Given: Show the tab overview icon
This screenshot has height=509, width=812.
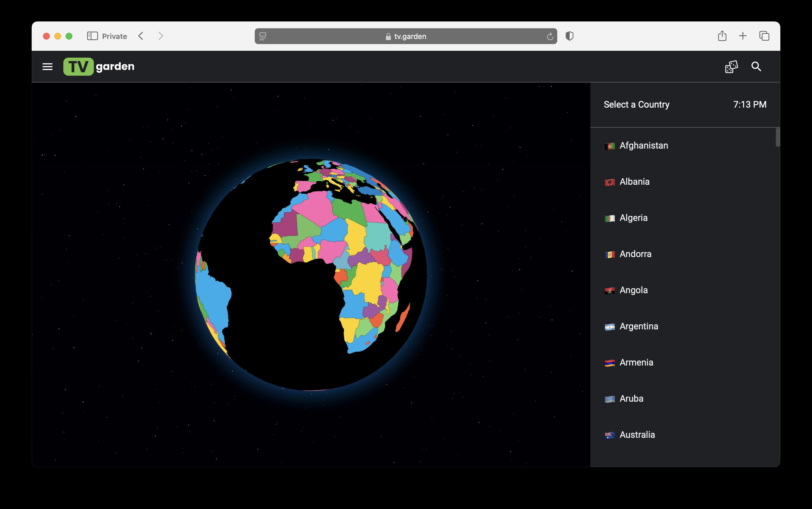Looking at the screenshot, I should pyautogui.click(x=764, y=36).
